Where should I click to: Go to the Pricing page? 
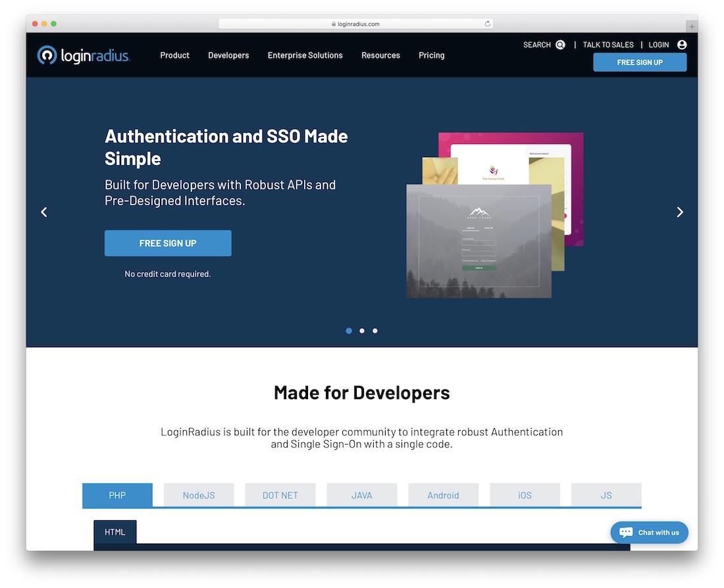coord(432,55)
